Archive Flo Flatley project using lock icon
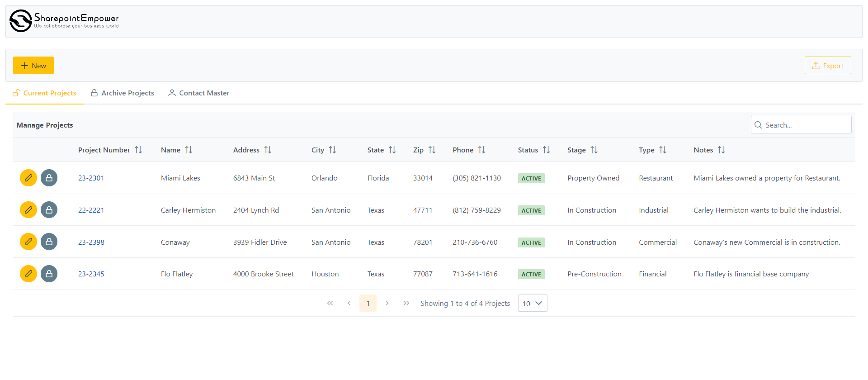Screen dimensions: 868x380 pos(49,274)
